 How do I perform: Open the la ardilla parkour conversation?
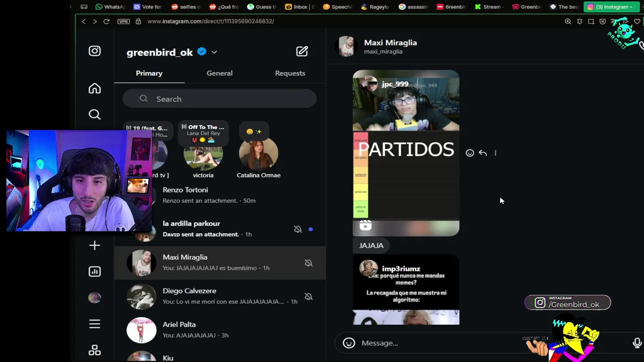(x=220, y=229)
